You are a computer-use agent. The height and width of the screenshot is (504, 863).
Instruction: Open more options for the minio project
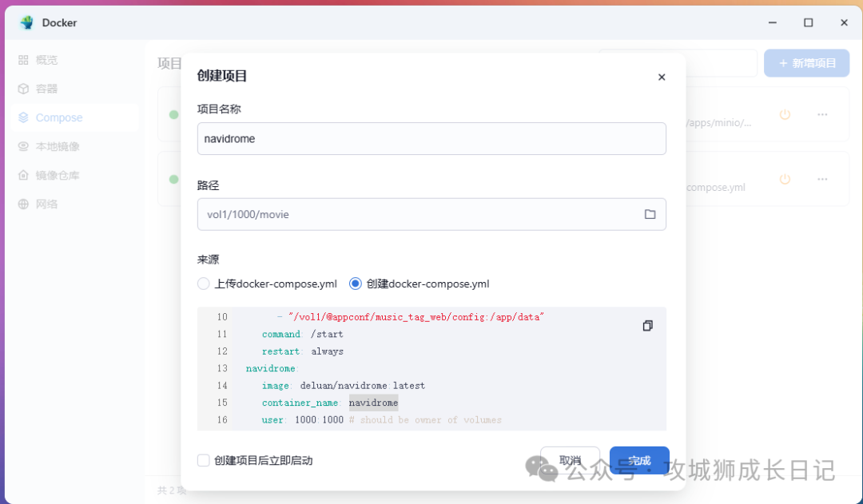[x=822, y=114]
